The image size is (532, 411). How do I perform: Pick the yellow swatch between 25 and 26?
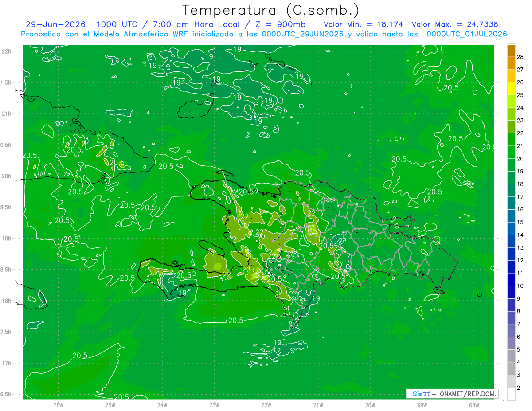pyautogui.click(x=511, y=88)
